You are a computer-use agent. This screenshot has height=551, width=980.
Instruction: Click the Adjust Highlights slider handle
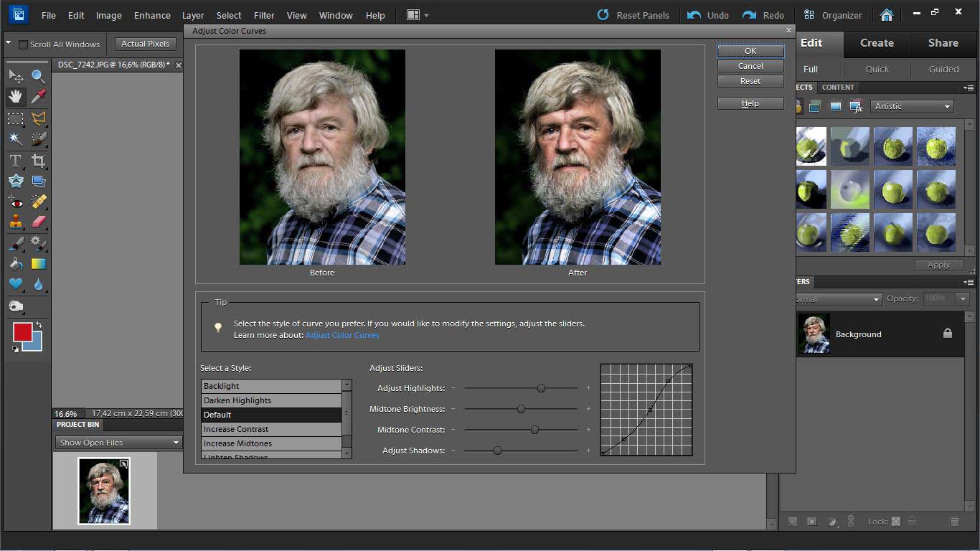pyautogui.click(x=541, y=388)
